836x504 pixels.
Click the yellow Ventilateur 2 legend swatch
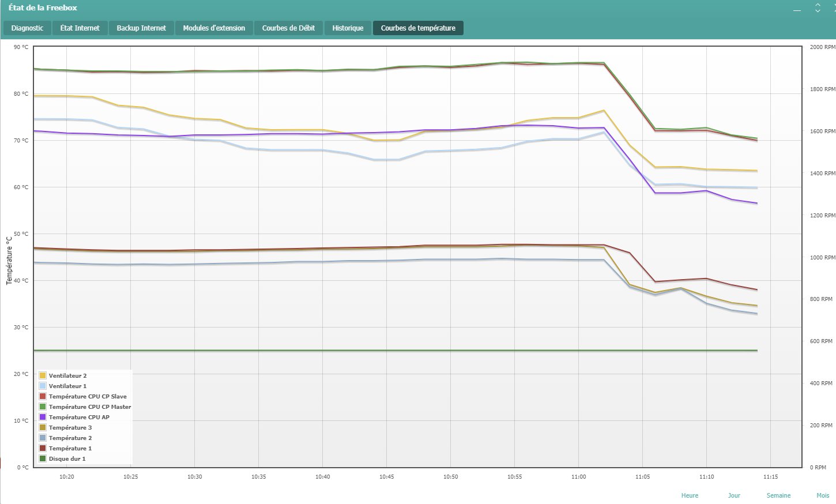[43, 376]
